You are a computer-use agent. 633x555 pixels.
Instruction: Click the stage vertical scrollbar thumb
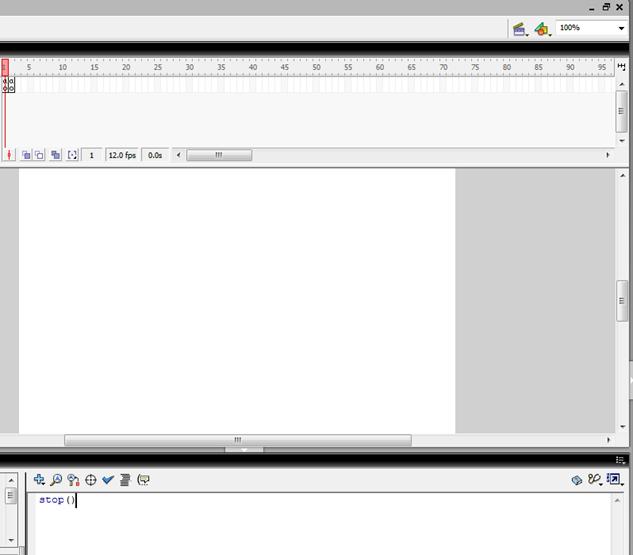pyautogui.click(x=622, y=301)
